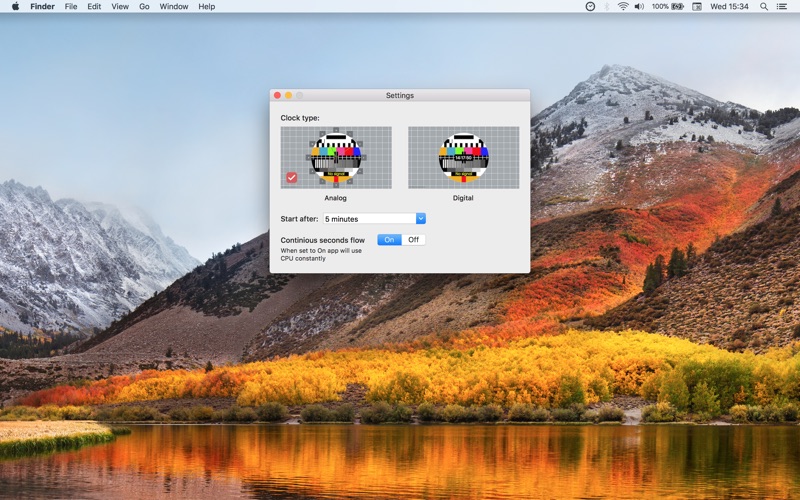800x500 pixels.
Task: Open the Go menu
Action: point(144,6)
